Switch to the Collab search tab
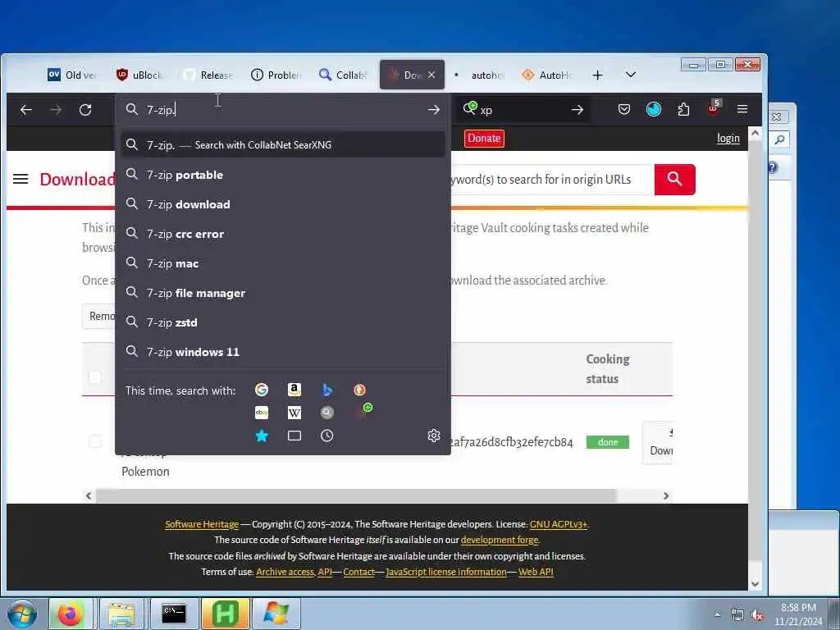Viewport: 840px width, 630px height. click(343, 75)
